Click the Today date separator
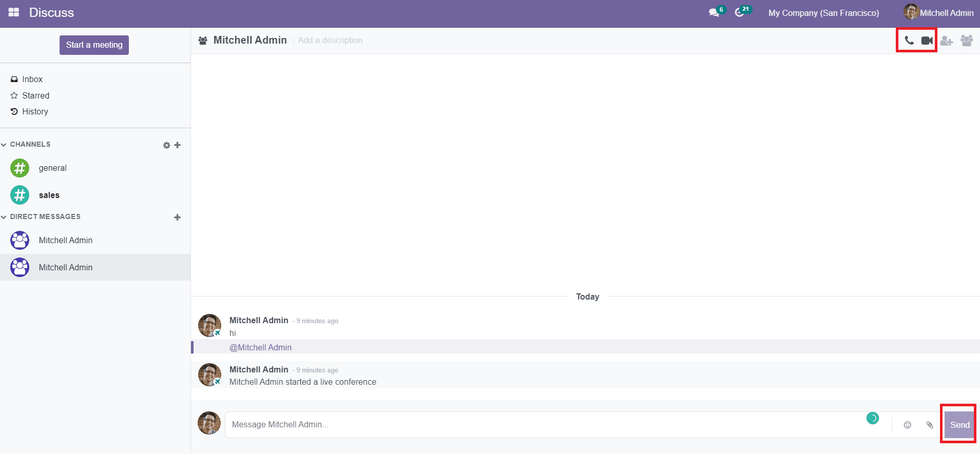This screenshot has width=980, height=454. 587,297
